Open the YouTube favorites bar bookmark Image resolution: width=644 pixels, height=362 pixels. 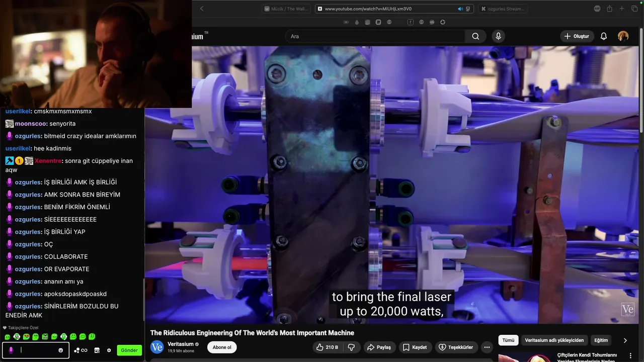coord(346,22)
